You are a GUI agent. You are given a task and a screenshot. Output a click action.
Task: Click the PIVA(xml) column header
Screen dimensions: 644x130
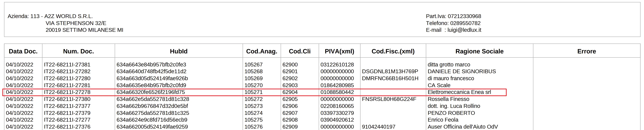[x=339, y=51]
